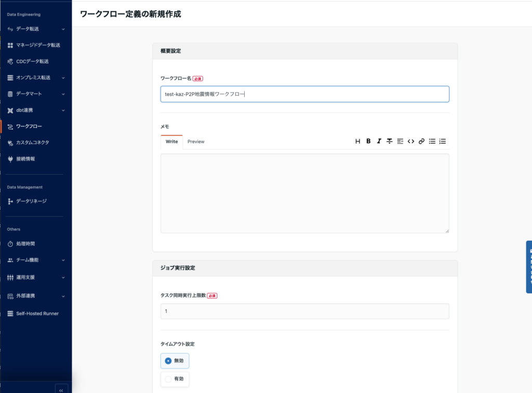The height and width of the screenshot is (393, 532).
Task: Click the strikethrough formatting icon
Action: click(389, 141)
